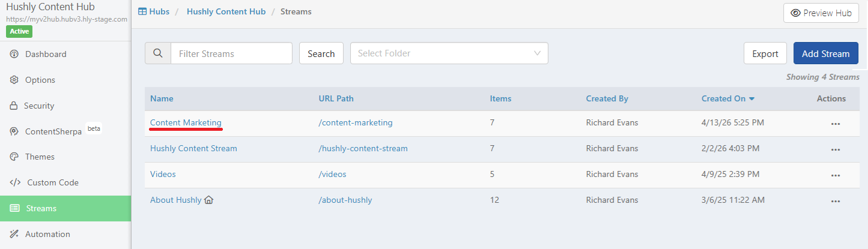Click the Dashboard gauge icon in sidebar
This screenshot has width=868, height=249.
coord(14,54)
